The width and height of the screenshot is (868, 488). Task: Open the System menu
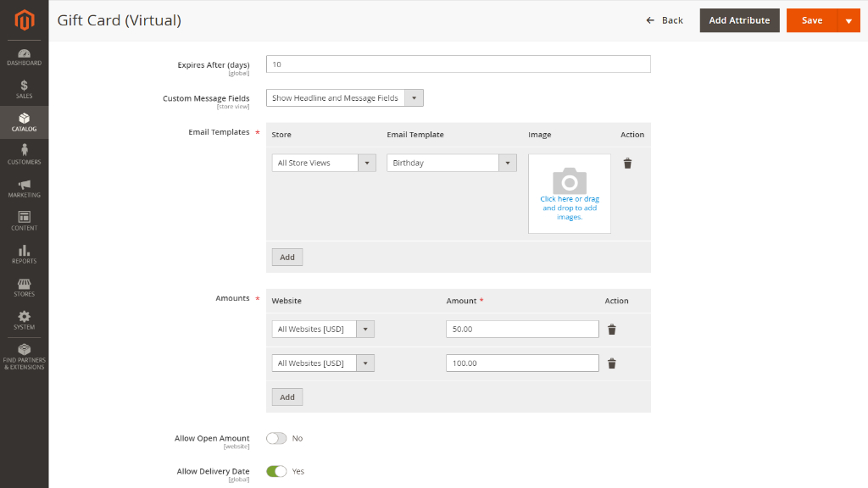point(25,320)
